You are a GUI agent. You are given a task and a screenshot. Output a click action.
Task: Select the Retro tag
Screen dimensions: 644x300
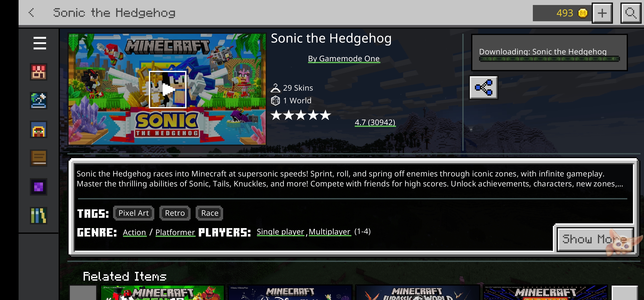175,213
